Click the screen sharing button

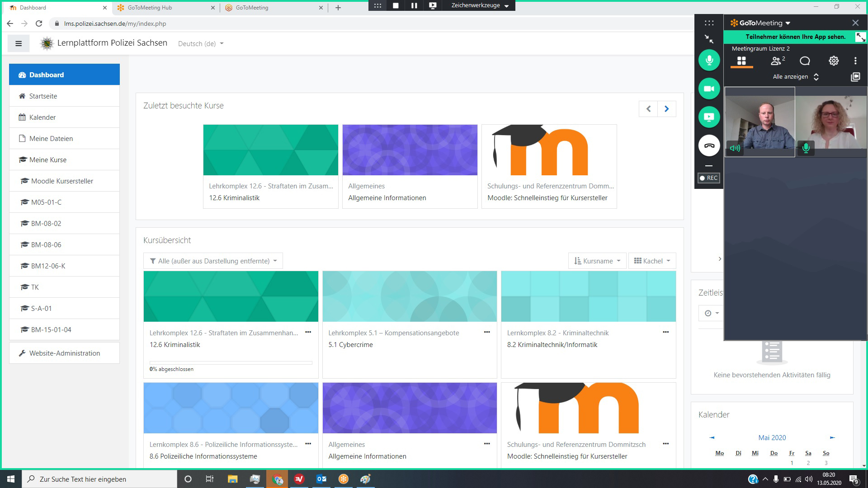709,117
